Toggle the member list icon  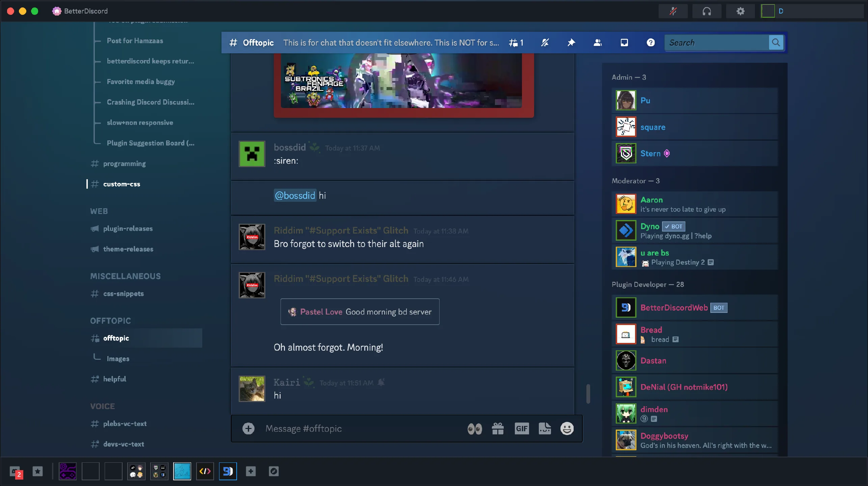pos(598,43)
